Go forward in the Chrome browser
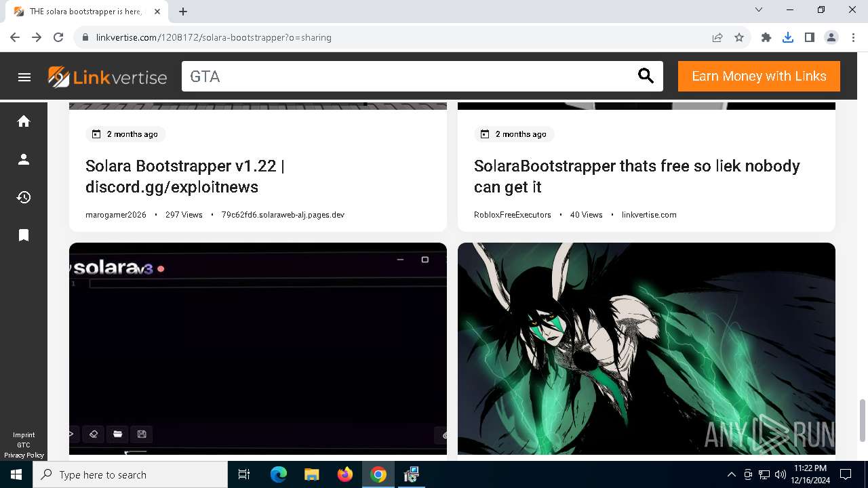Screen dimensions: 868x488 37,37
